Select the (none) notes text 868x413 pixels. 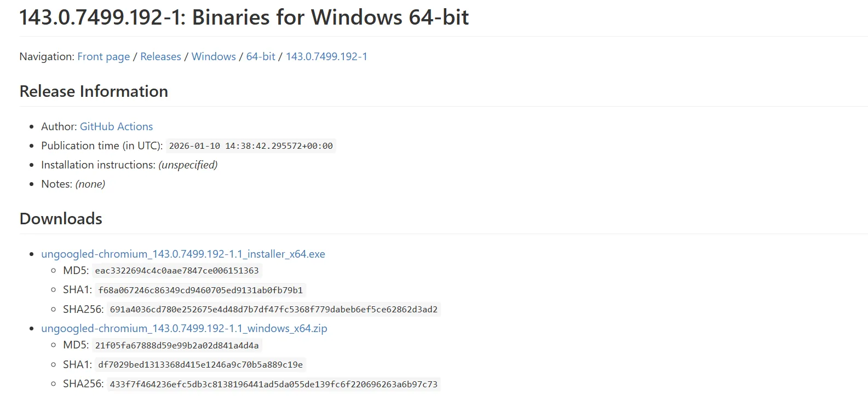tap(91, 184)
